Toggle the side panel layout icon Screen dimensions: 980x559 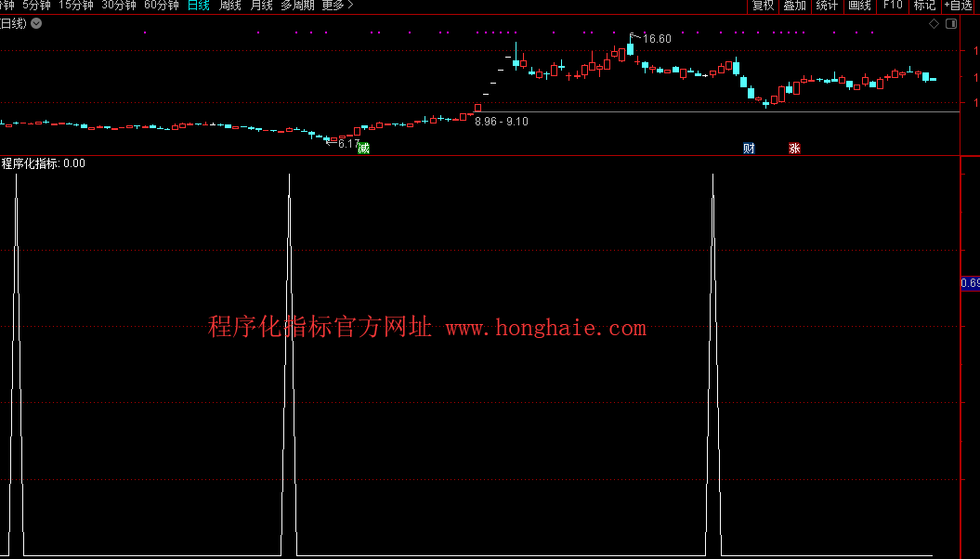point(950,24)
